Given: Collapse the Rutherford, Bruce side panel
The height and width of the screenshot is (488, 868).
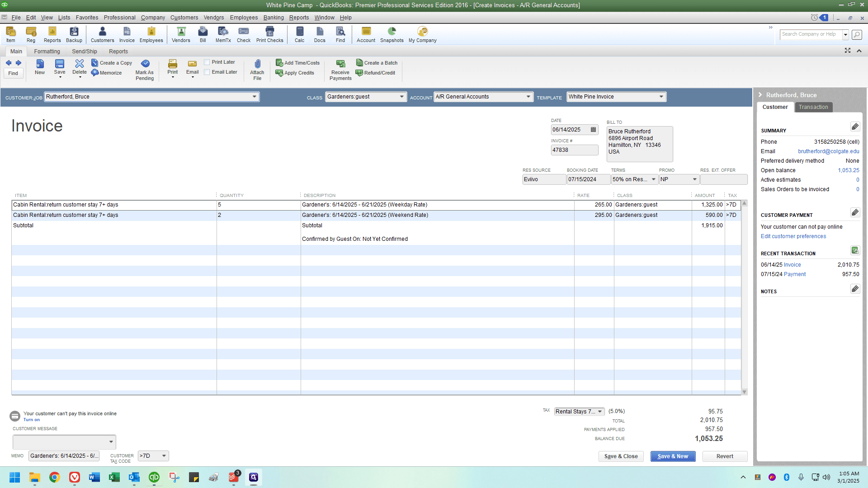Looking at the screenshot, I should [x=760, y=95].
